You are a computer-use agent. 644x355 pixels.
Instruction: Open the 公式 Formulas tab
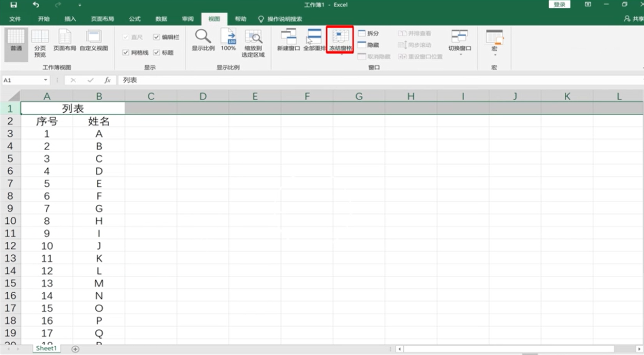tap(134, 19)
